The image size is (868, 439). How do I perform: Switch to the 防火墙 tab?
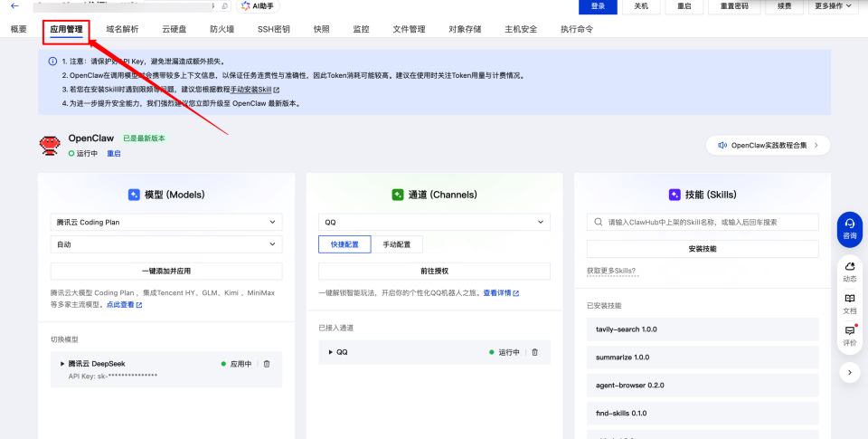pos(222,29)
